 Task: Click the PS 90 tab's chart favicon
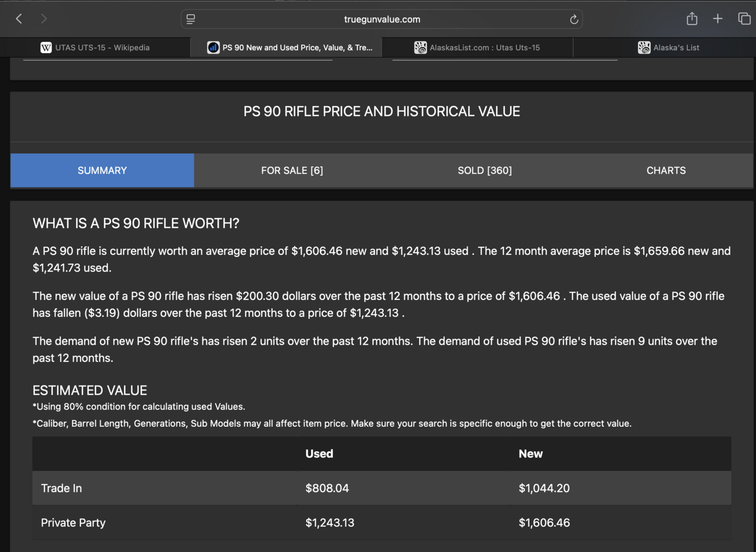click(213, 48)
